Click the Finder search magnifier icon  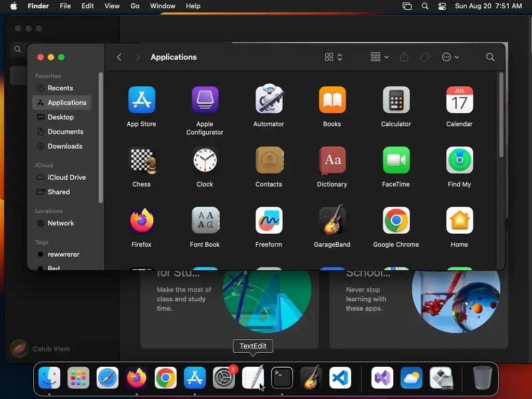(490, 57)
